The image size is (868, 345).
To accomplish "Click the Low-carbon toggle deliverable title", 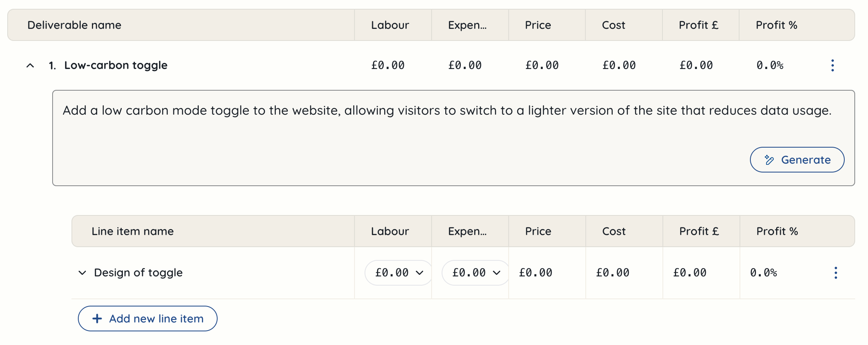I will tap(116, 65).
